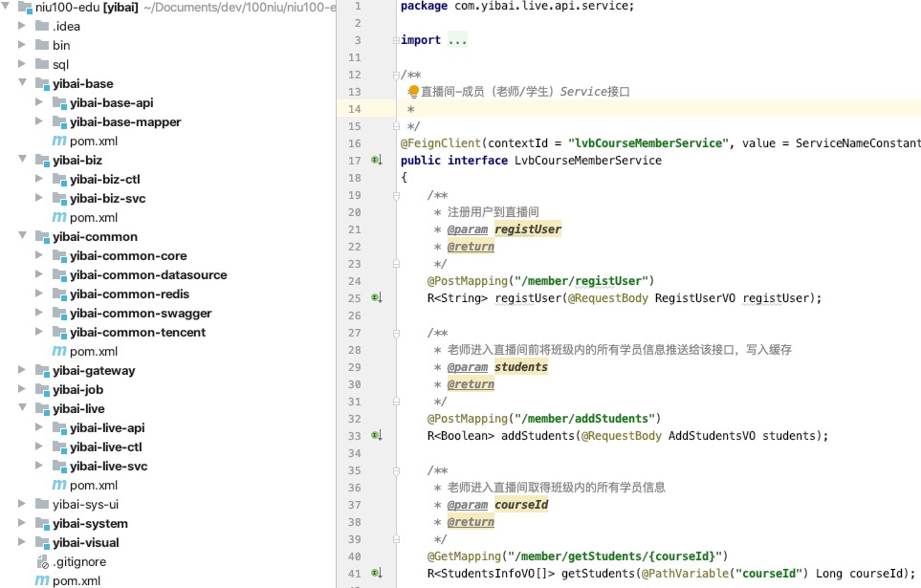The image size is (921, 588).
Task: Click the Maven icon of yibai-live pom.xml
Action: (59, 485)
